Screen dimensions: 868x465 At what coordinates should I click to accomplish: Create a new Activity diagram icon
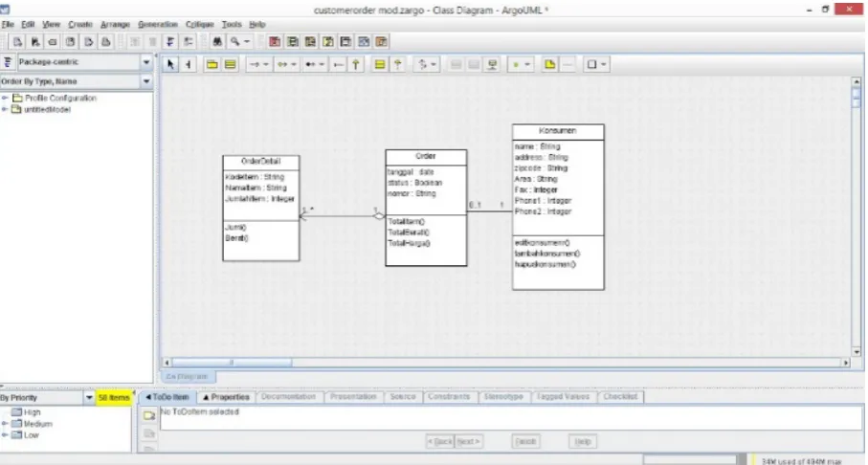click(x=364, y=41)
